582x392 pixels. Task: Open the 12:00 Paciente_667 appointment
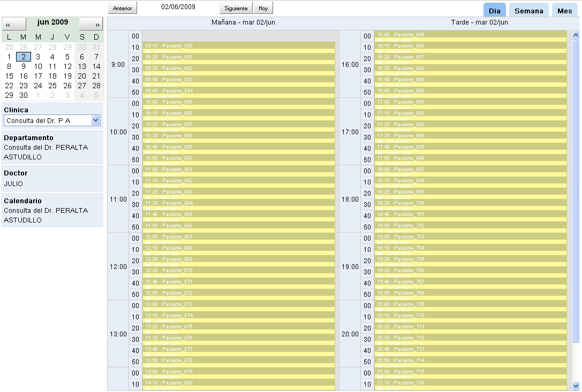[239, 238]
